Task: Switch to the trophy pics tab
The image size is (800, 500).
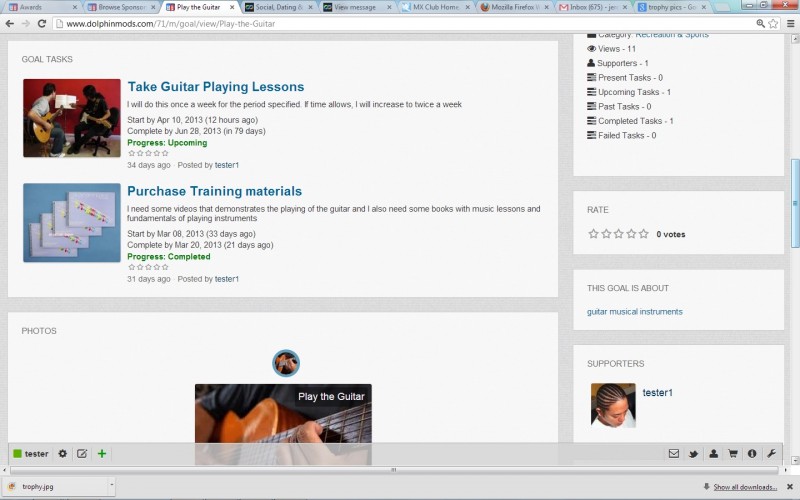Action: (671, 7)
